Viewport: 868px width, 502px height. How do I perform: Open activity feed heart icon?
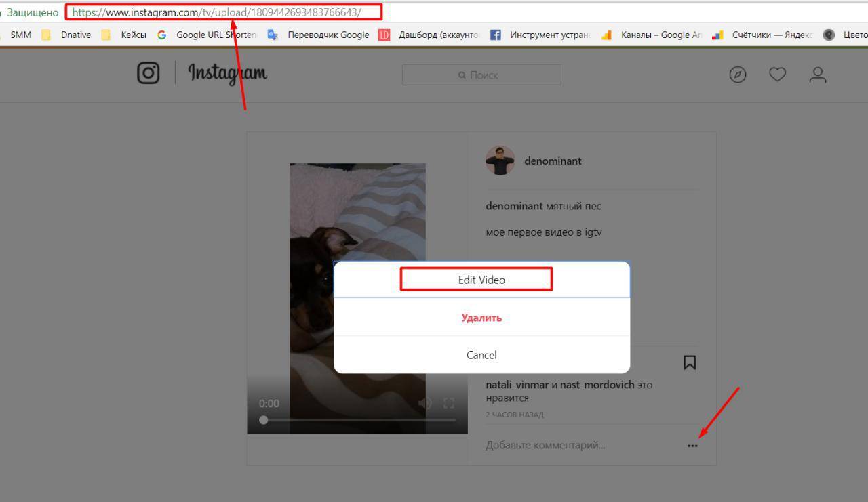coord(777,75)
